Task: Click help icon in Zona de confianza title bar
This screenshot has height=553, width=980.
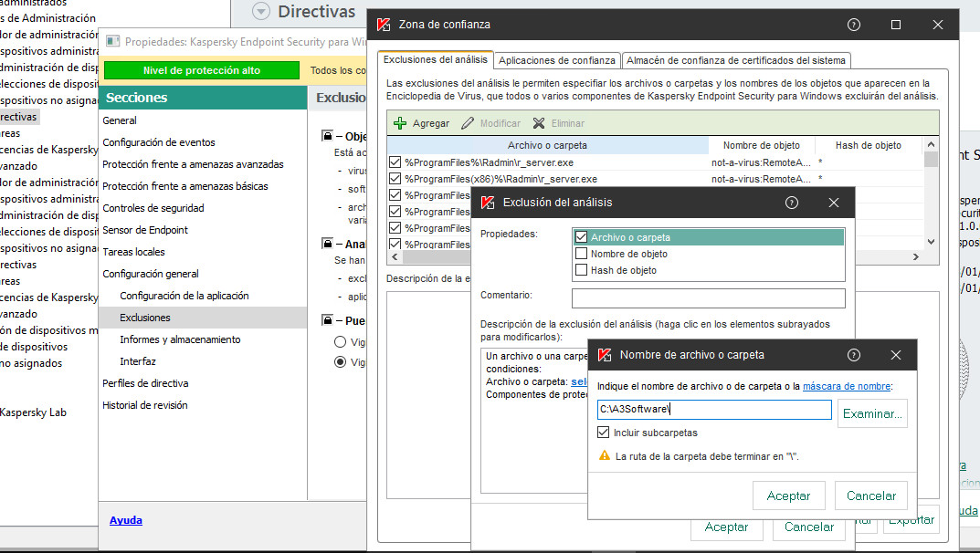Action: [854, 25]
